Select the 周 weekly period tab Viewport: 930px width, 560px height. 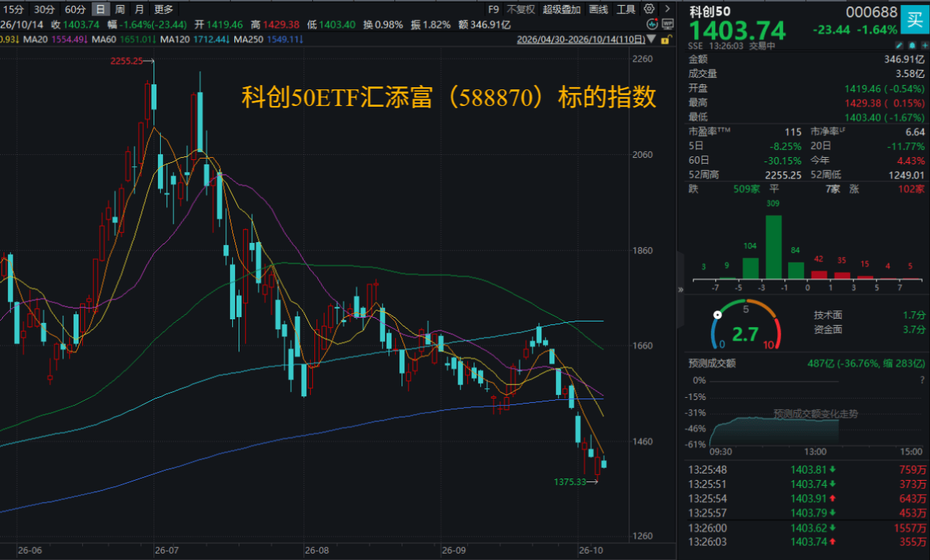pyautogui.click(x=120, y=9)
